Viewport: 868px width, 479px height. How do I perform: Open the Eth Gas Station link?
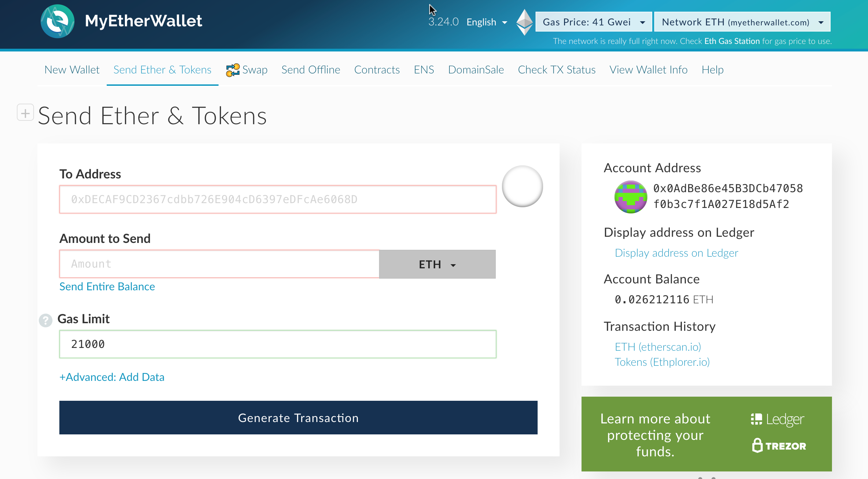point(732,41)
